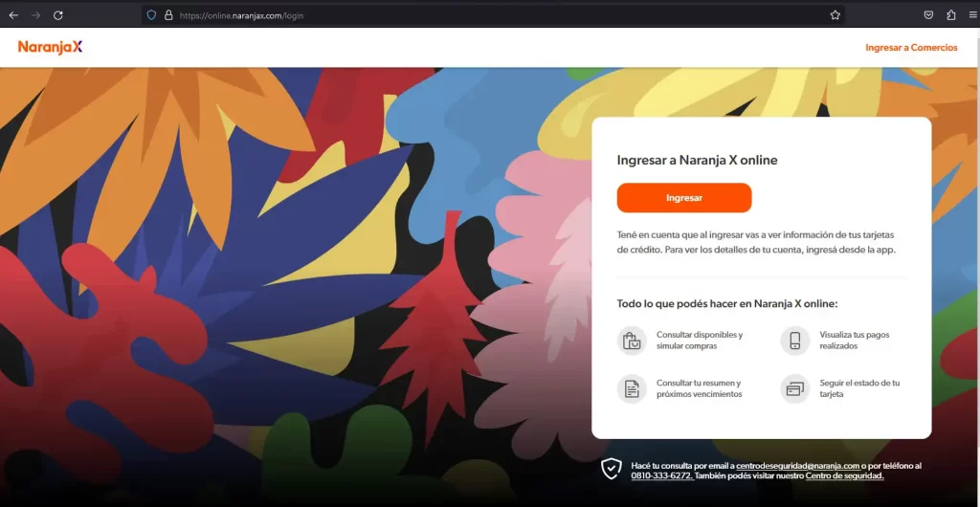The image size is (980, 507).
Task: Open the browser extensions puzzle icon
Action: pyautogui.click(x=950, y=15)
